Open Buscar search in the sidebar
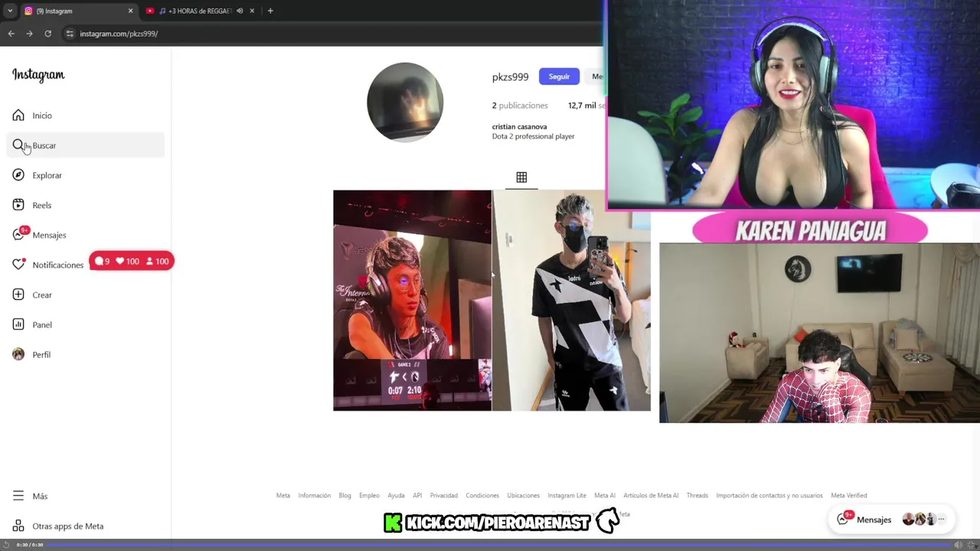The width and height of the screenshot is (980, 551). coord(86,145)
